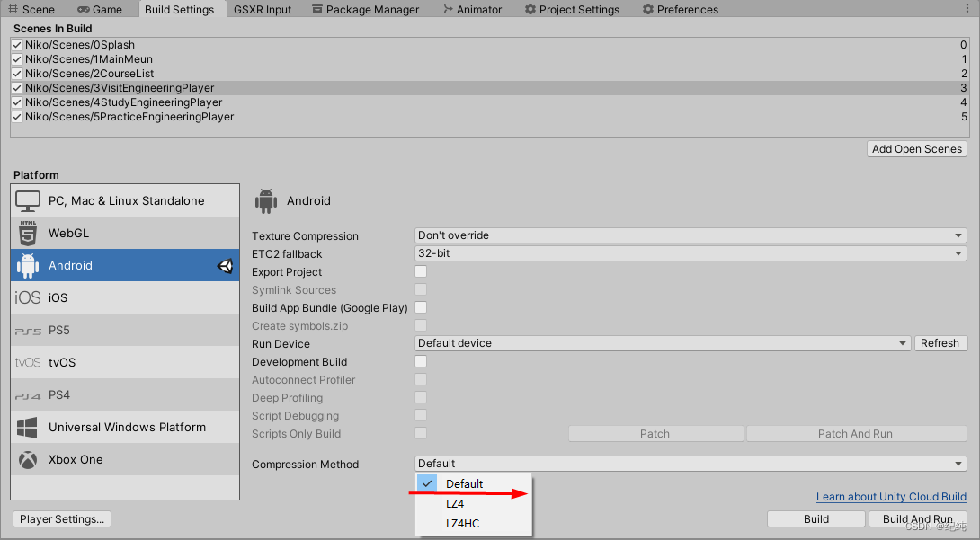This screenshot has height=540, width=980.
Task: Select the PS4 platform row label
Action: coord(59,395)
